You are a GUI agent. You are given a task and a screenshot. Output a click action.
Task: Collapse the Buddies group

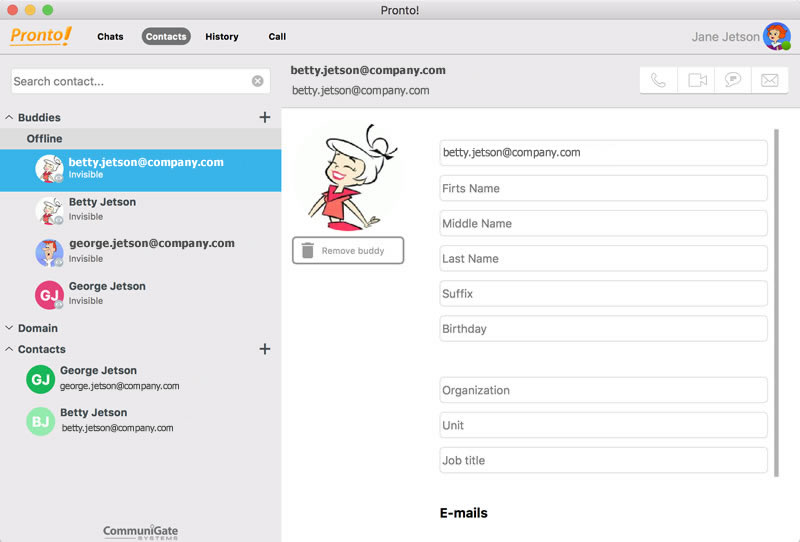coord(9,117)
